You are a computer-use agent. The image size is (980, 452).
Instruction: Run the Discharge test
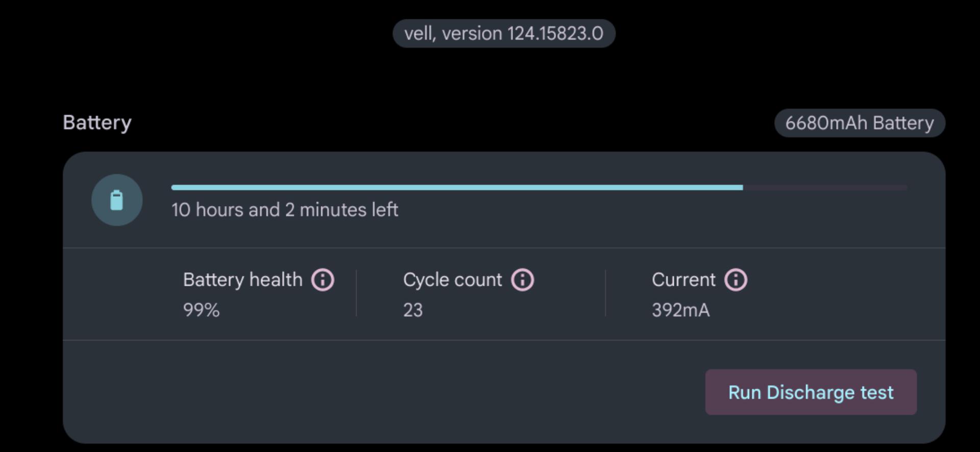811,392
